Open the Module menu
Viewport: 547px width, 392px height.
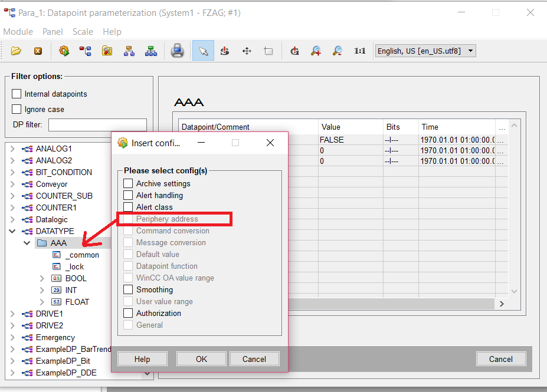tap(18, 32)
